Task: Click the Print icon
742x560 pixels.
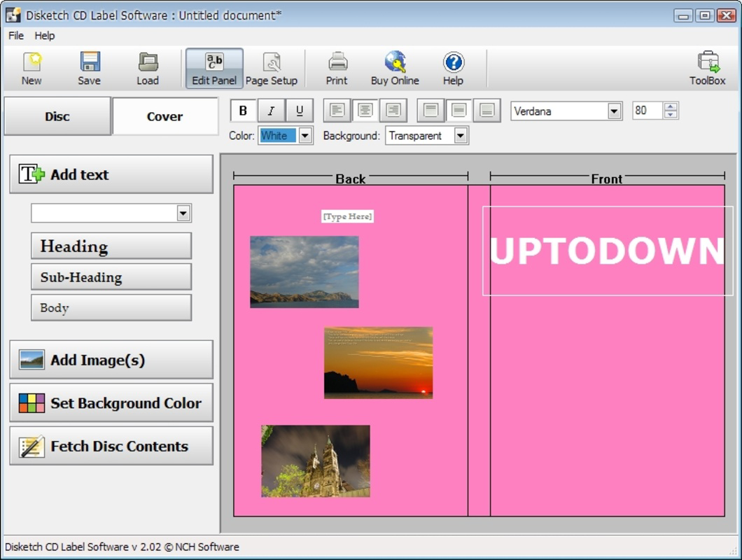Action: 336,66
